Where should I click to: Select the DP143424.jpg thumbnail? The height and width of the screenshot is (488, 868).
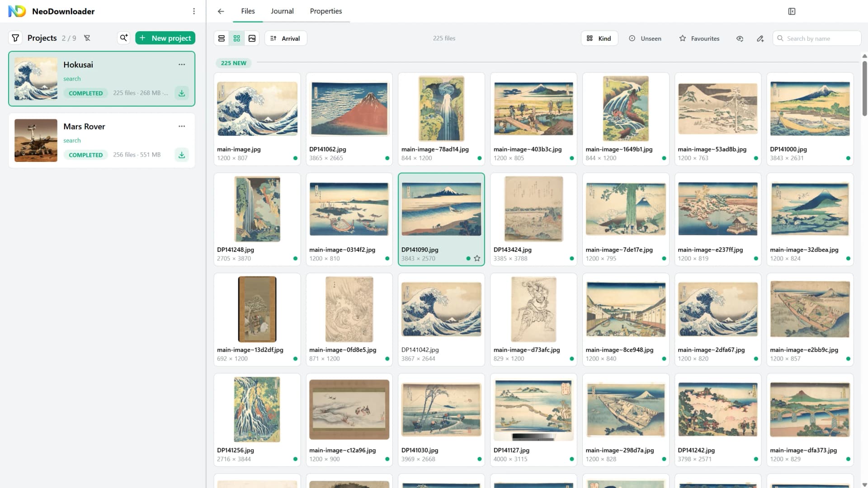pos(533,209)
